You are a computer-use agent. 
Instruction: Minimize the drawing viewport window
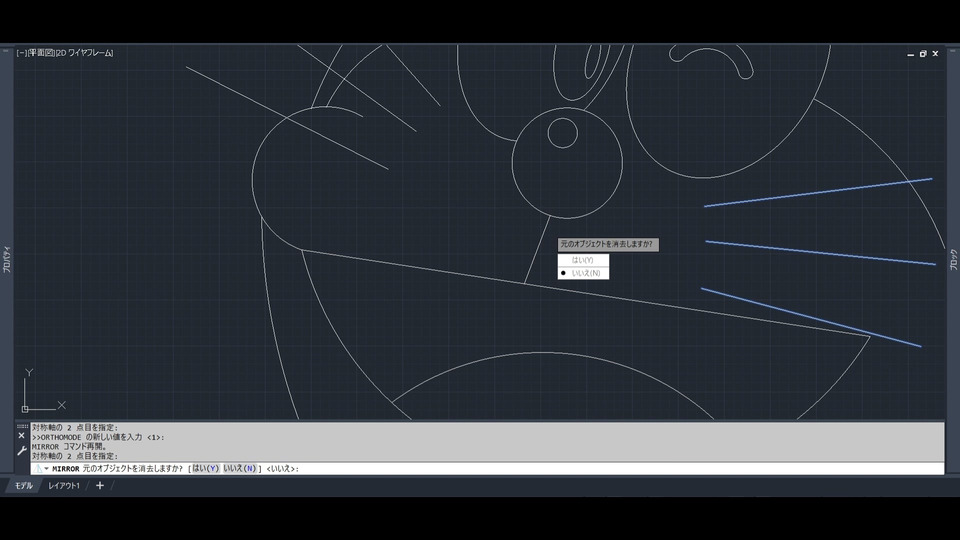(910, 54)
